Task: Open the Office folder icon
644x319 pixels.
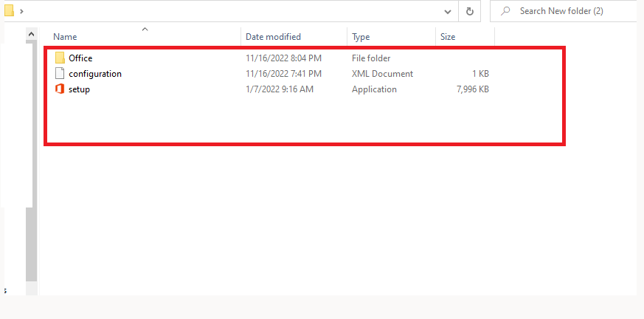Action: point(60,58)
